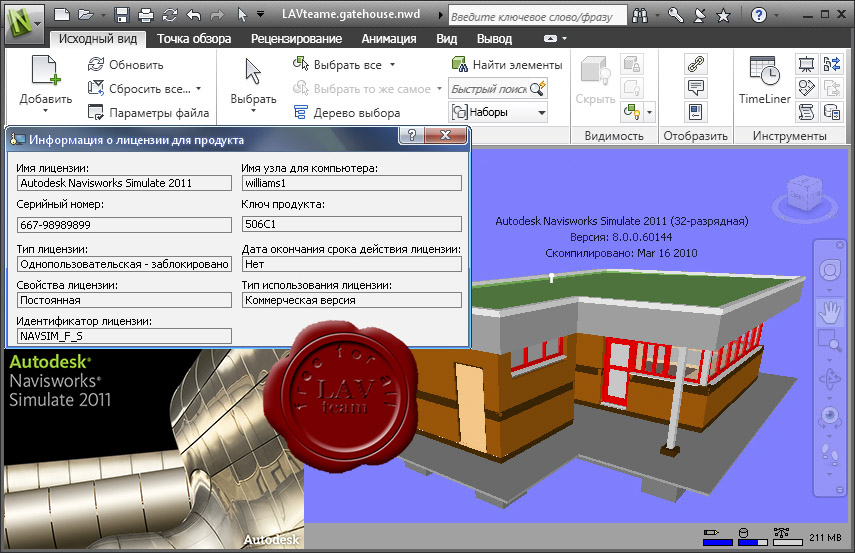The height and width of the screenshot is (553, 855).
Task: Undo the last action with the arrow icon
Action: [194, 15]
